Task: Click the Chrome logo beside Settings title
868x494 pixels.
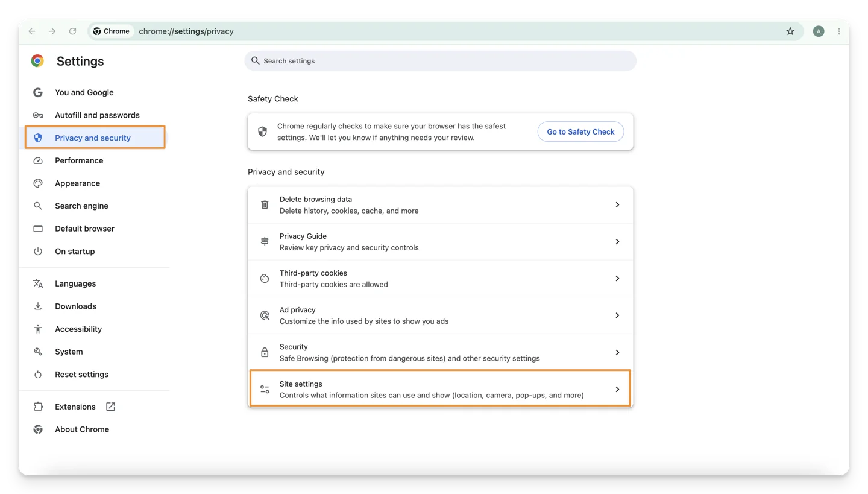Action: pos(37,61)
